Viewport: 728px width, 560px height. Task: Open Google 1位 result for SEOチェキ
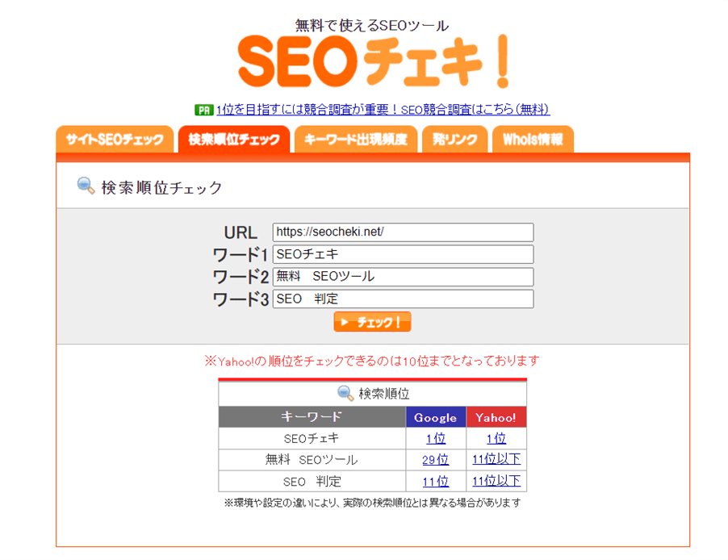[436, 438]
